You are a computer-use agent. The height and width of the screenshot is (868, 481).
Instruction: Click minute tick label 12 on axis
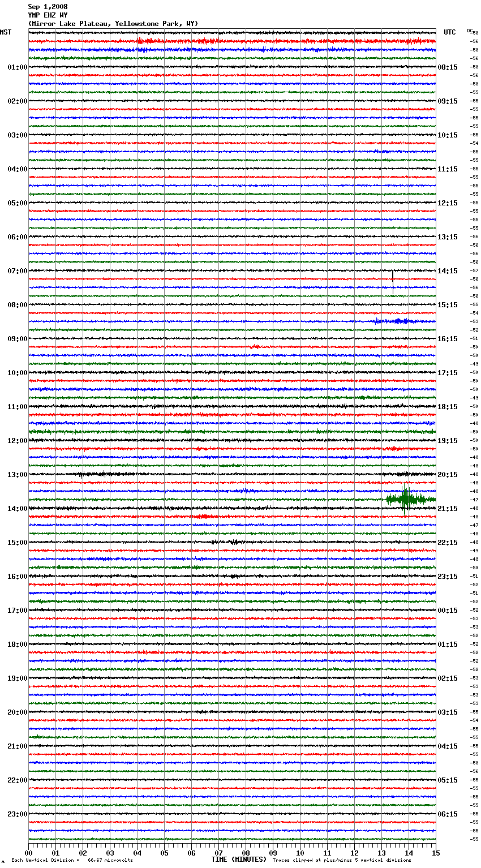[x=355, y=853]
